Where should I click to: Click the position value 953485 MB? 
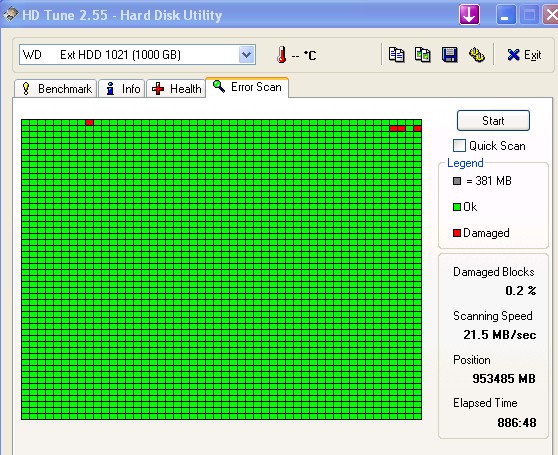coord(504,379)
